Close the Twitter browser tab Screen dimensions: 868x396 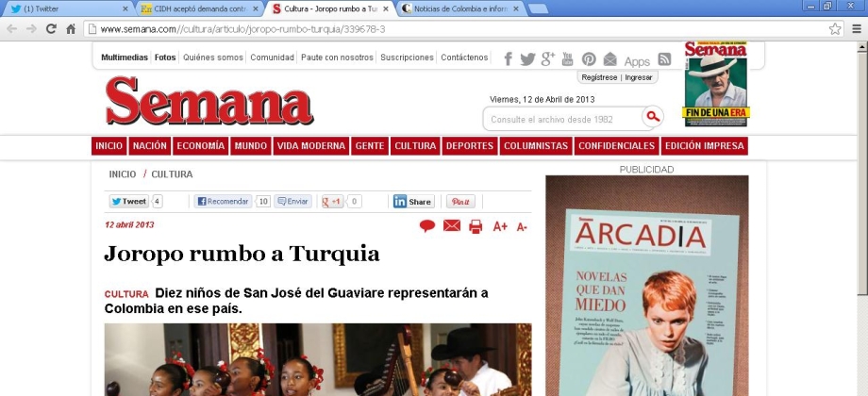point(125,8)
